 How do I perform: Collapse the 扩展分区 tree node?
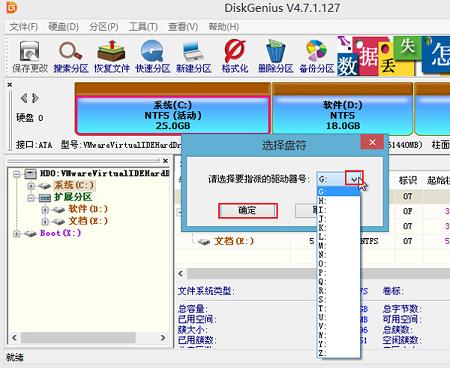pos(31,198)
